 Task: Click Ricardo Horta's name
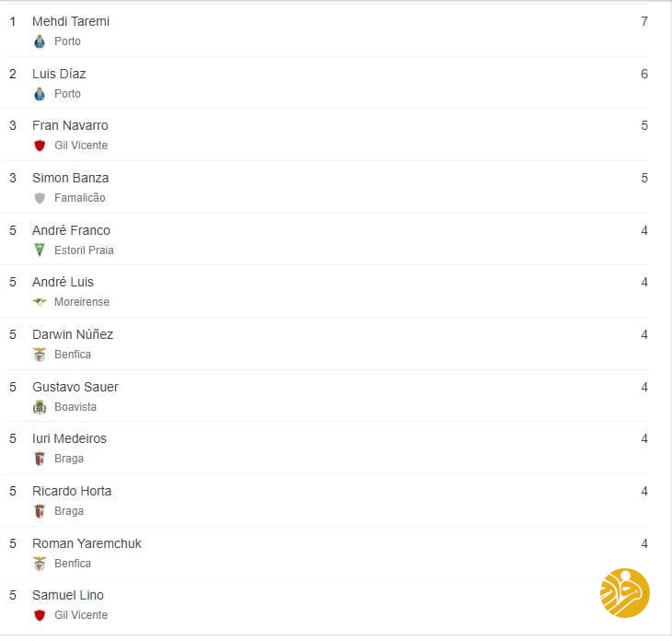point(72,491)
